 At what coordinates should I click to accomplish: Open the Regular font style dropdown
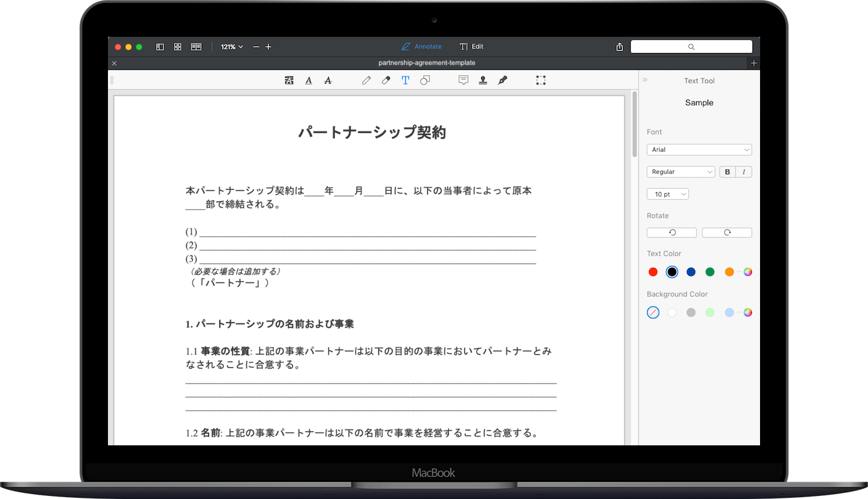coord(680,172)
